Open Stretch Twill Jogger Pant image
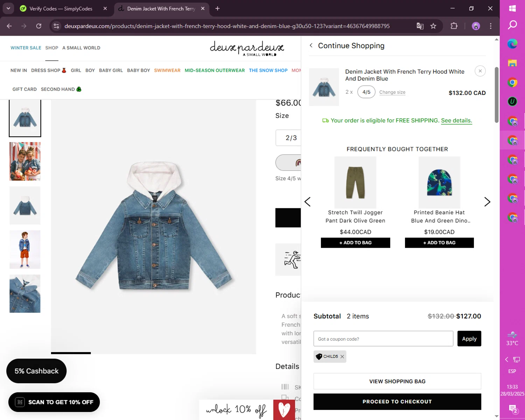 tap(355, 182)
